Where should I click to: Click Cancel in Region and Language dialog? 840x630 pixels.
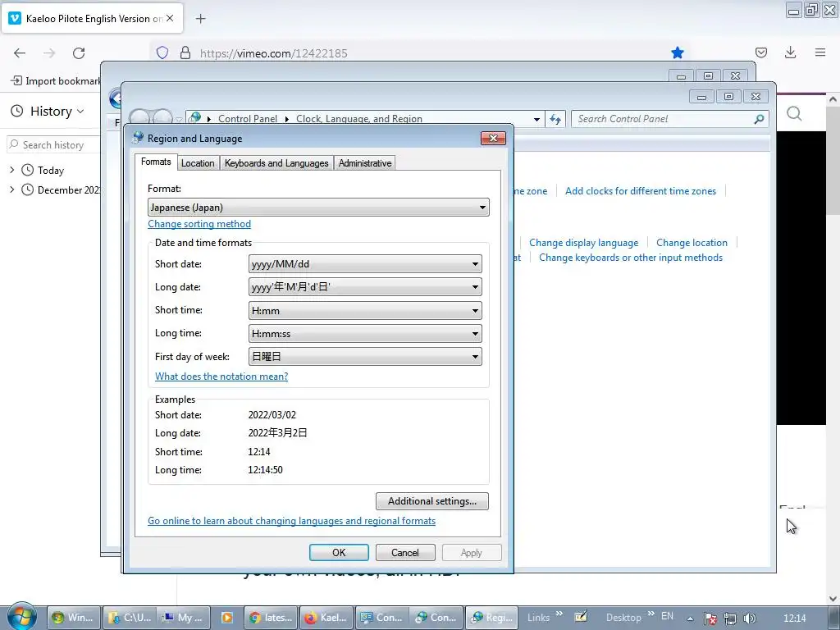coord(405,552)
